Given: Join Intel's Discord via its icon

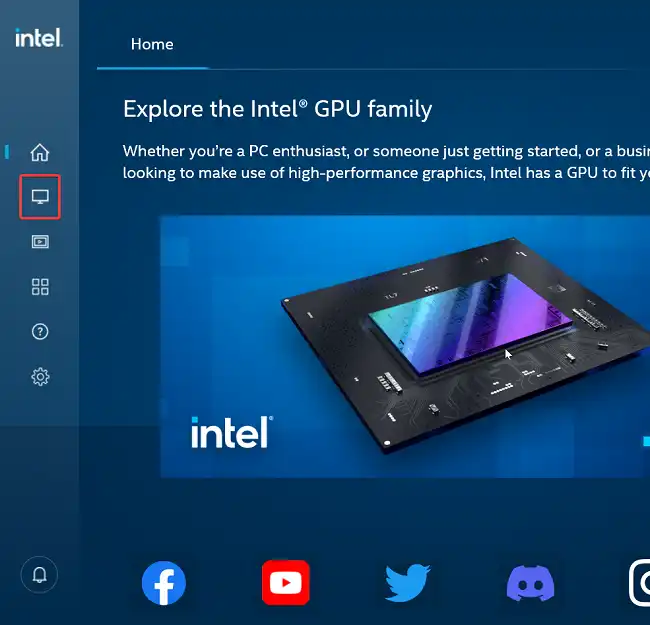Looking at the screenshot, I should pos(530,583).
